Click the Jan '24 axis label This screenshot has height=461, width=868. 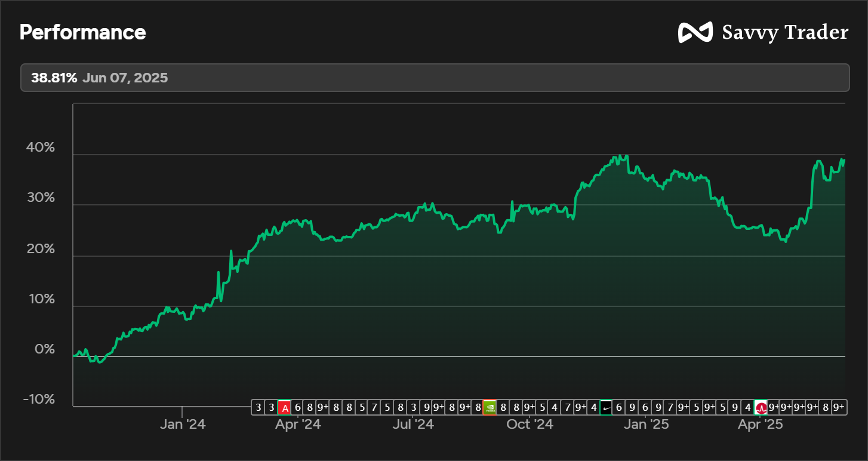[x=183, y=425]
